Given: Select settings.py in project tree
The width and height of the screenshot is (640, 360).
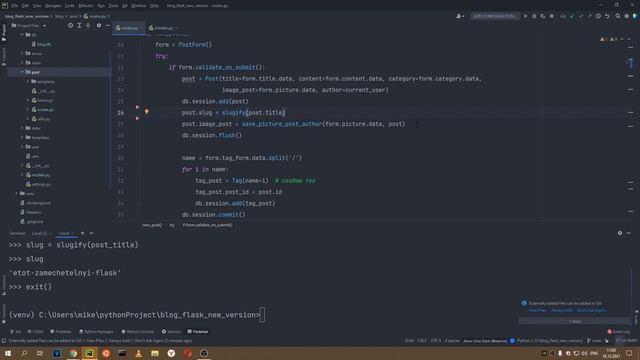Looking at the screenshot, I should click(38, 184).
